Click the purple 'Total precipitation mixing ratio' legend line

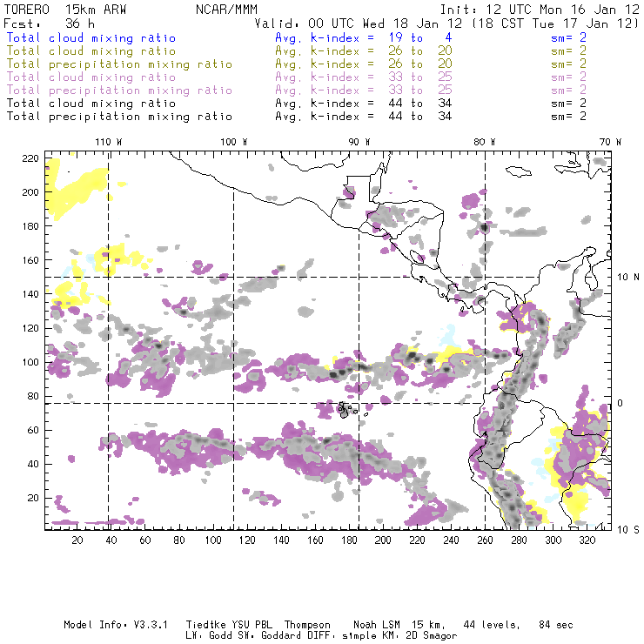(x=119, y=91)
